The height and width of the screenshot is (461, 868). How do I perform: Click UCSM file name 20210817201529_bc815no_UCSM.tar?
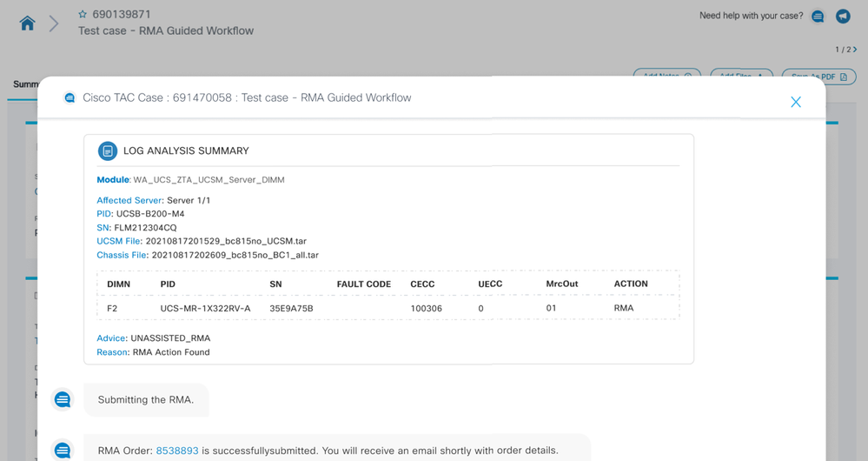point(226,242)
